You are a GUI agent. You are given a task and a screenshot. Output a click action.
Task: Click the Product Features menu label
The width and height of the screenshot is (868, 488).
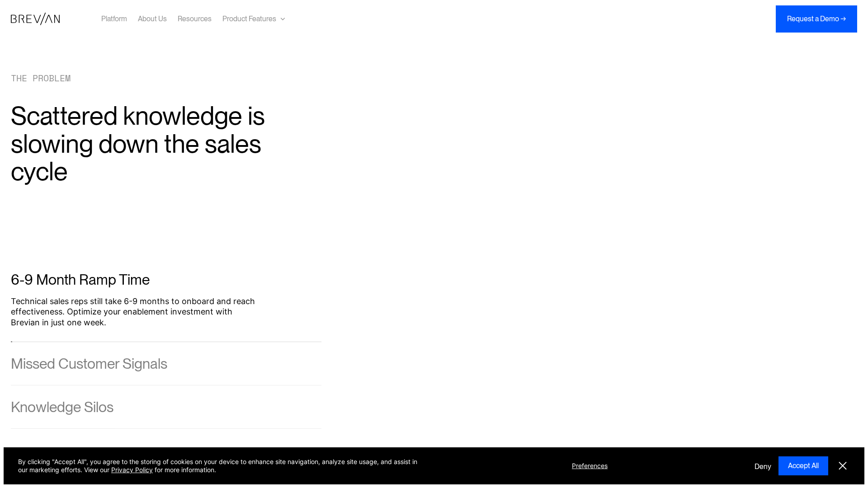tap(249, 19)
